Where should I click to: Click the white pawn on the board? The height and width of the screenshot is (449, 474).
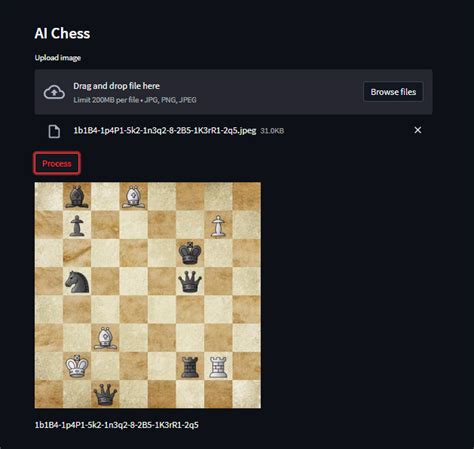(218, 226)
